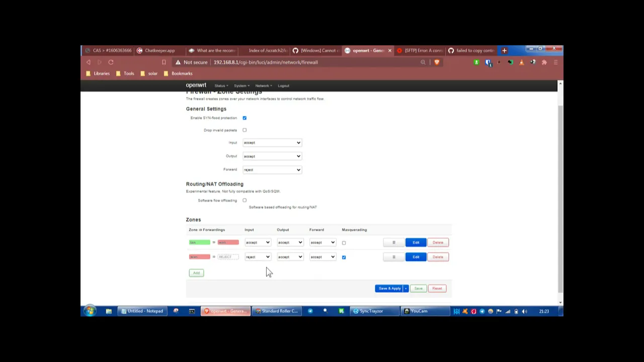Toggle Enable SYN-flood protection checkbox
The image size is (644, 362).
point(245,118)
